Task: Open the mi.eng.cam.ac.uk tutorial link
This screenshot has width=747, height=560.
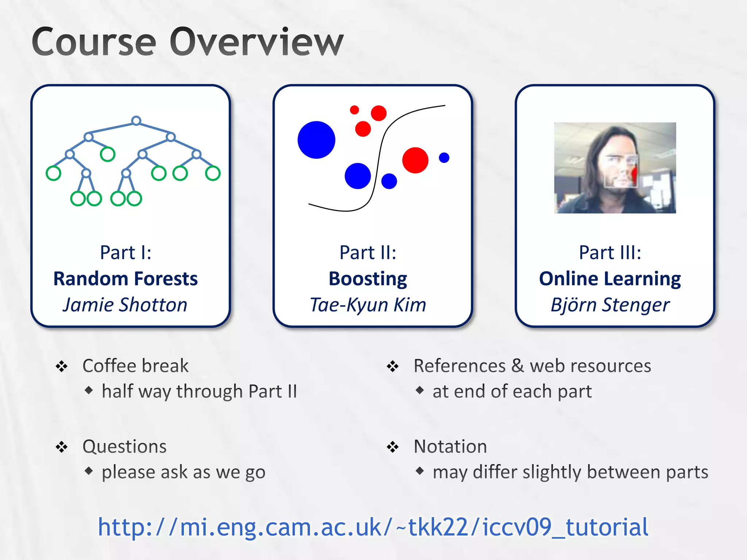Action: coord(373,527)
